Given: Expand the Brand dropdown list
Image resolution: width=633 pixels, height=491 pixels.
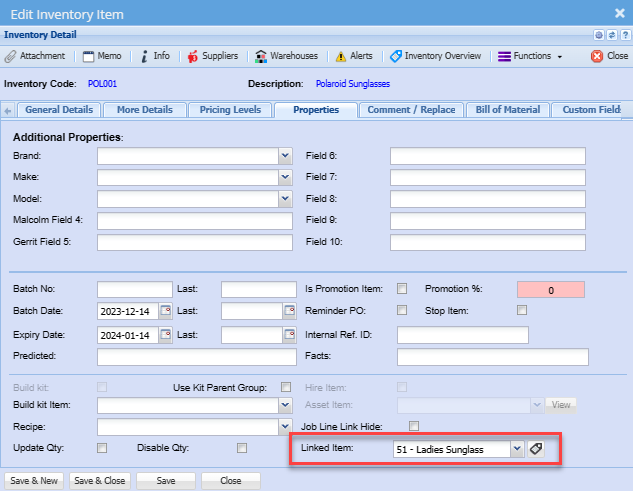Looking at the screenshot, I should [284, 156].
